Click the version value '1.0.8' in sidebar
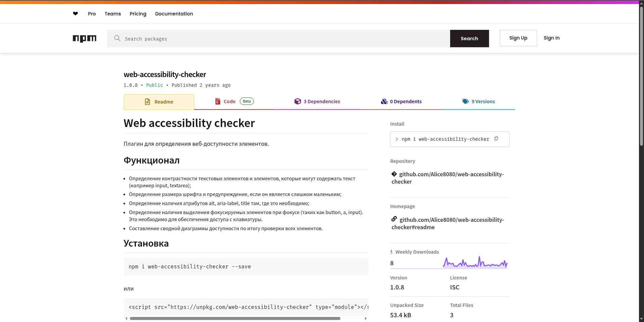Viewport: 644px width, 322px height. pyautogui.click(x=397, y=287)
